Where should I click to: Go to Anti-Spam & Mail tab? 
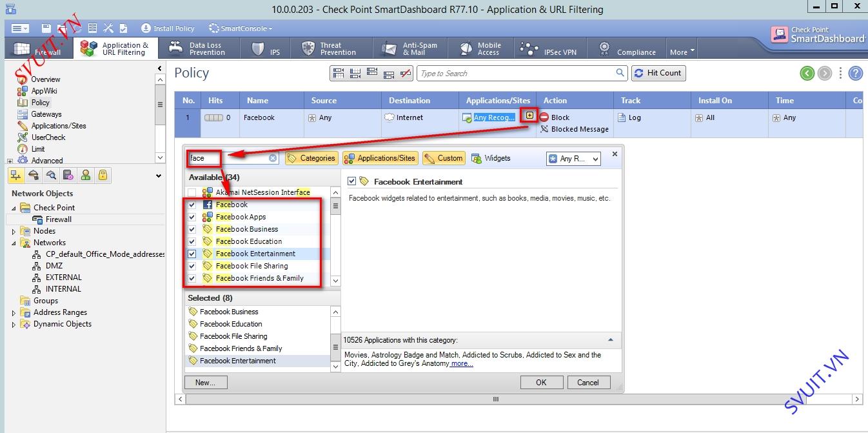(x=411, y=49)
